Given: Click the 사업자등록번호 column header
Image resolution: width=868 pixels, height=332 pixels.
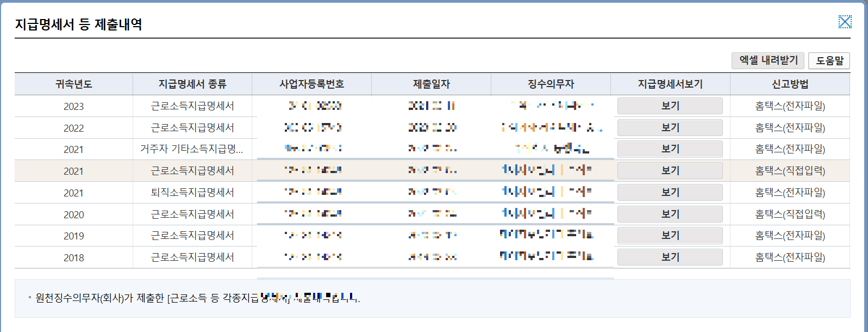Looking at the screenshot, I should point(312,84).
